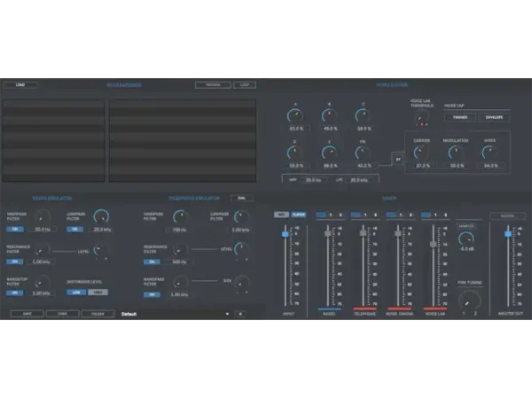The height and width of the screenshot is (399, 532).
Task: Click Telephone Emulator bandpass filter knob
Action: point(180,282)
